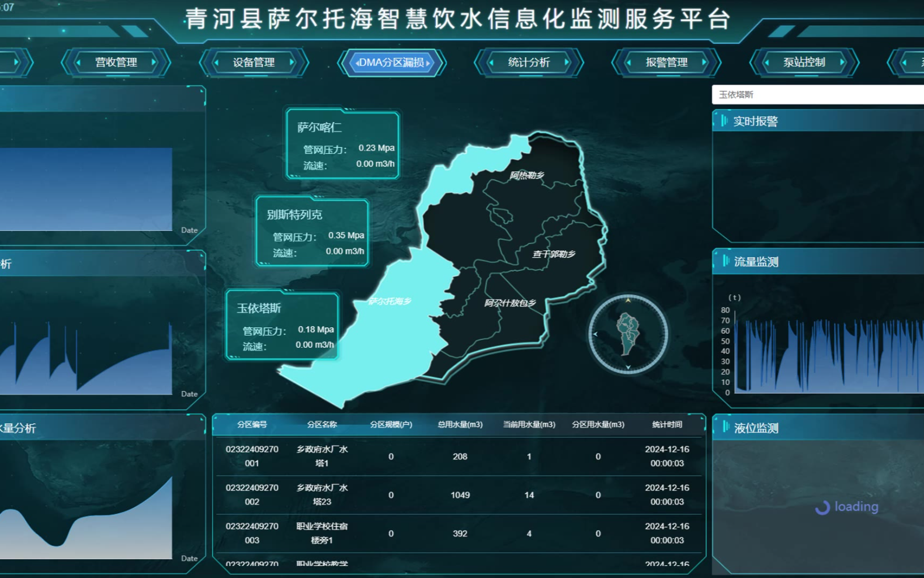Image resolution: width=924 pixels, height=578 pixels.
Task: Click the 总用水量(m3) column header
Action: pyautogui.click(x=460, y=424)
